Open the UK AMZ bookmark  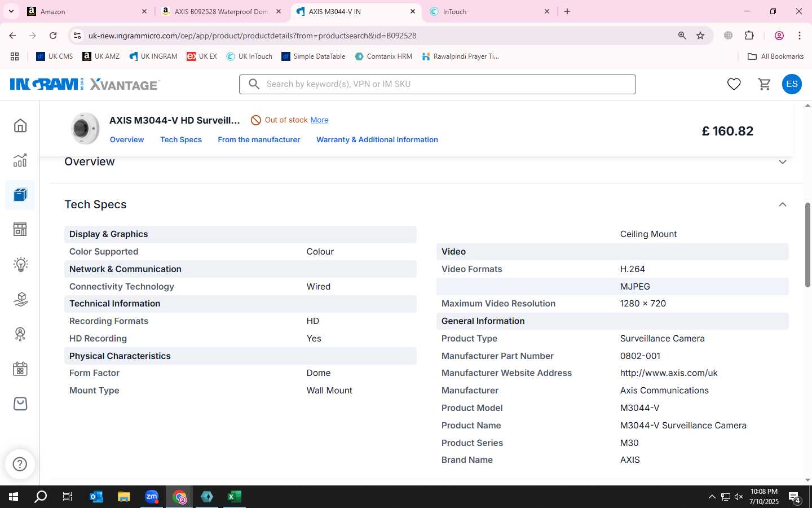101,56
